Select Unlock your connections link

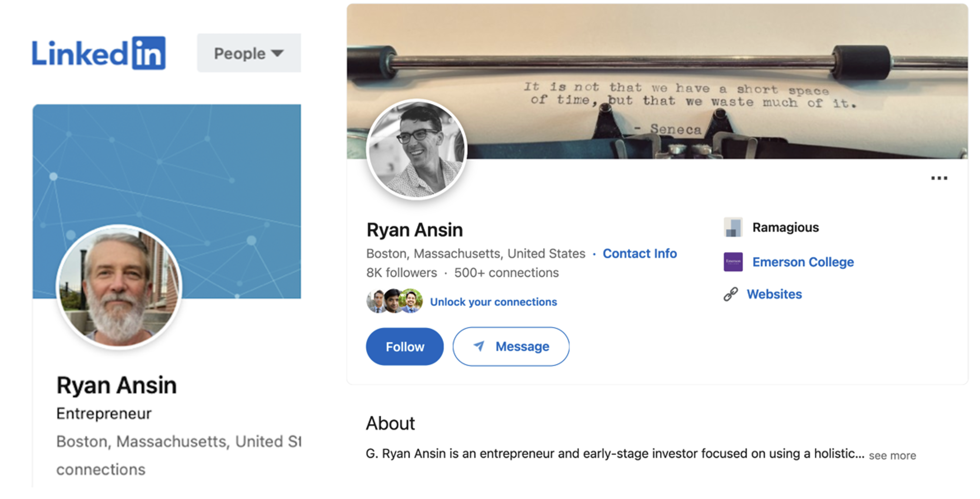pyautogui.click(x=493, y=302)
